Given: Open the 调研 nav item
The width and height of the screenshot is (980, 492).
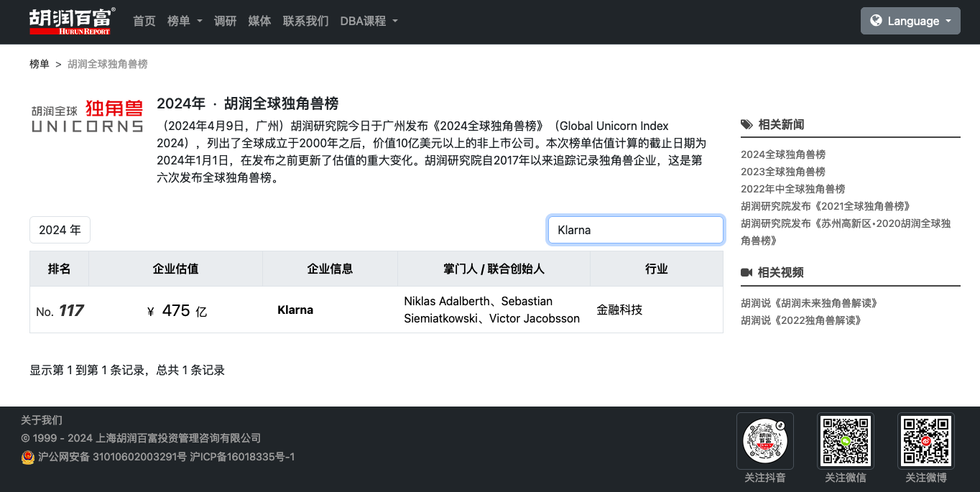Looking at the screenshot, I should pos(225,21).
